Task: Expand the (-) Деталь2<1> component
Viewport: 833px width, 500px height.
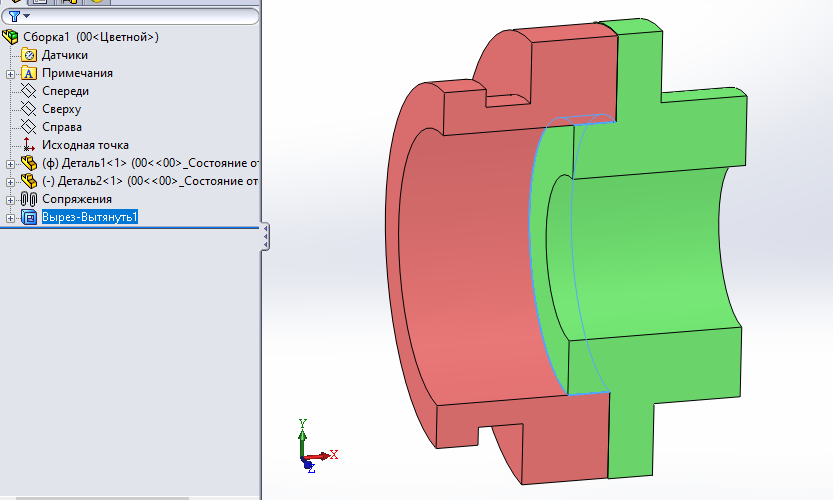Action: coord(10,182)
